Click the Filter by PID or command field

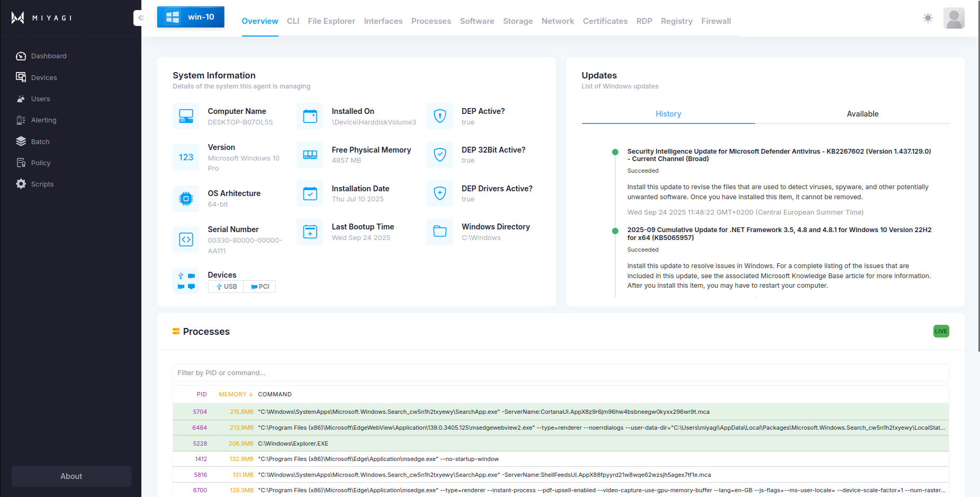pyautogui.click(x=560, y=373)
